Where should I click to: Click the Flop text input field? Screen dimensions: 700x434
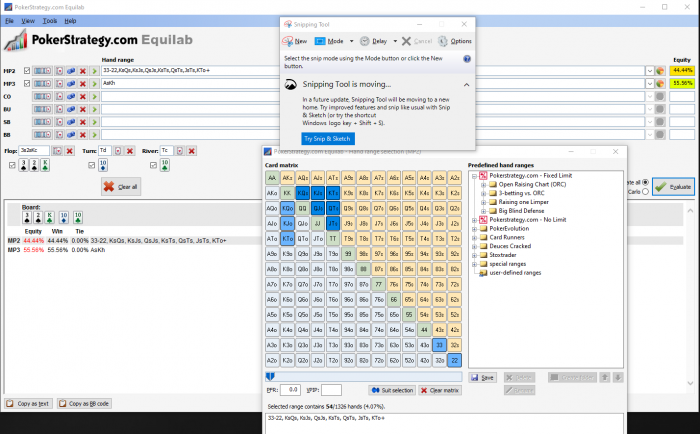click(34, 151)
